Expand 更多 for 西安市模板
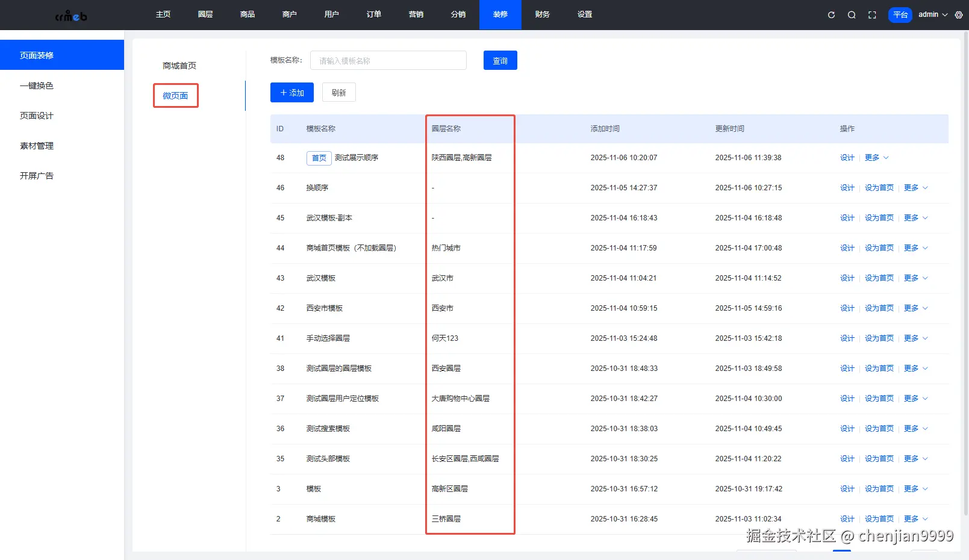This screenshot has width=969, height=560. tap(916, 308)
